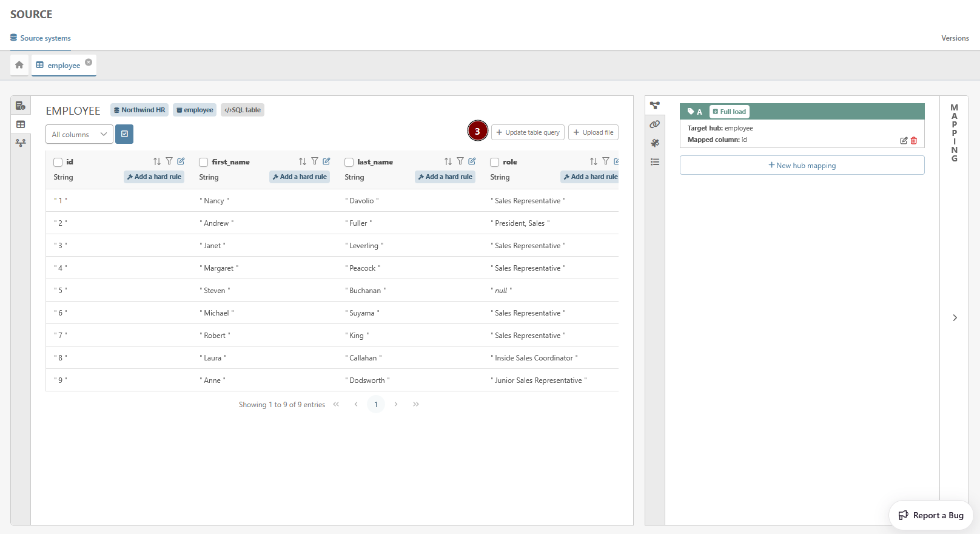980x534 pixels.
Task: Open the link icon in mapping sidebar
Action: point(655,124)
